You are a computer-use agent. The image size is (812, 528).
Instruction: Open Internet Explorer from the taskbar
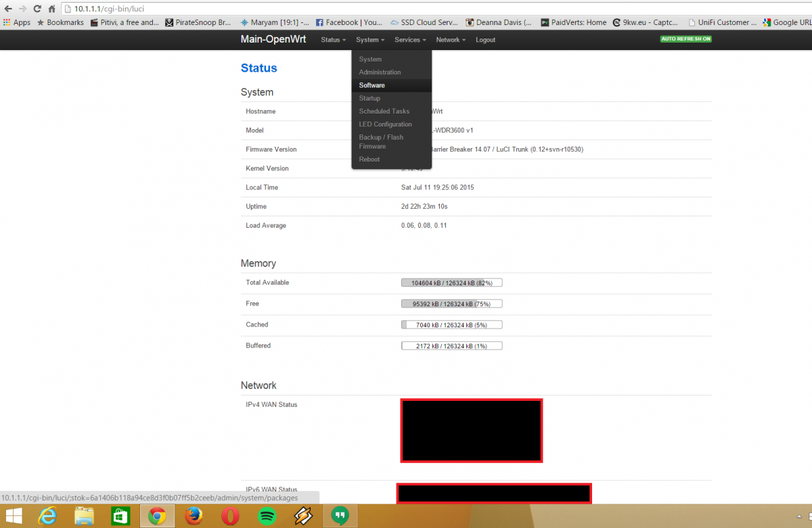(x=47, y=516)
